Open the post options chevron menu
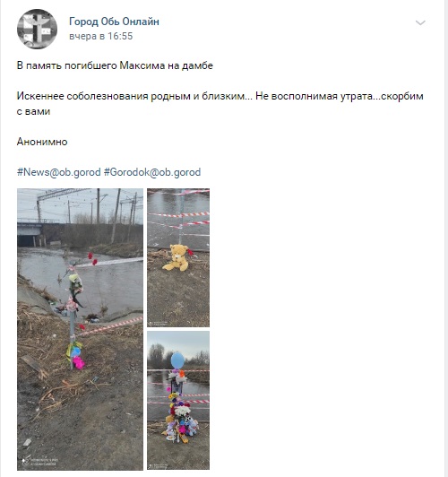 420,22
